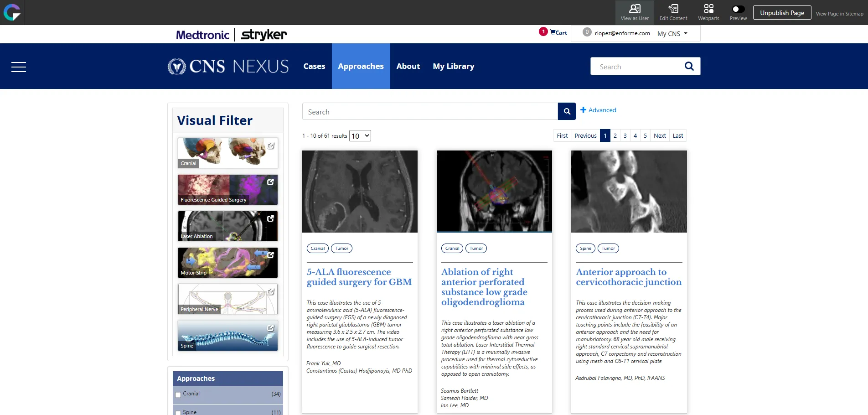Open the 5-ALA fluorescence guided surgery title
The width and height of the screenshot is (868, 415).
[359, 277]
